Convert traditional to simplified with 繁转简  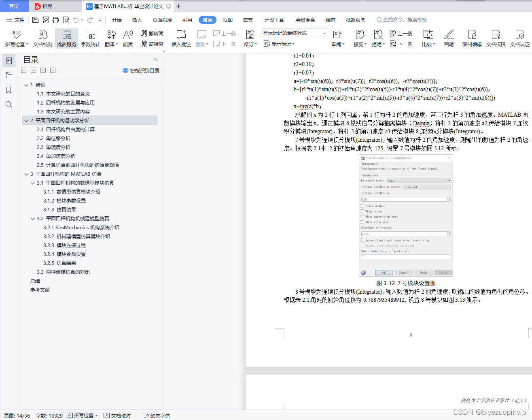point(152,33)
